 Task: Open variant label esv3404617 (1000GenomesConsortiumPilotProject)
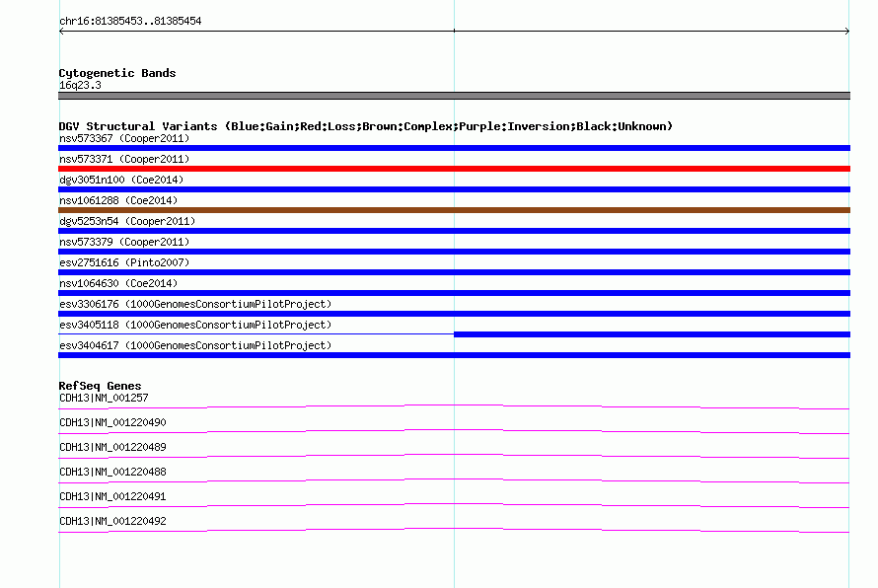point(195,345)
